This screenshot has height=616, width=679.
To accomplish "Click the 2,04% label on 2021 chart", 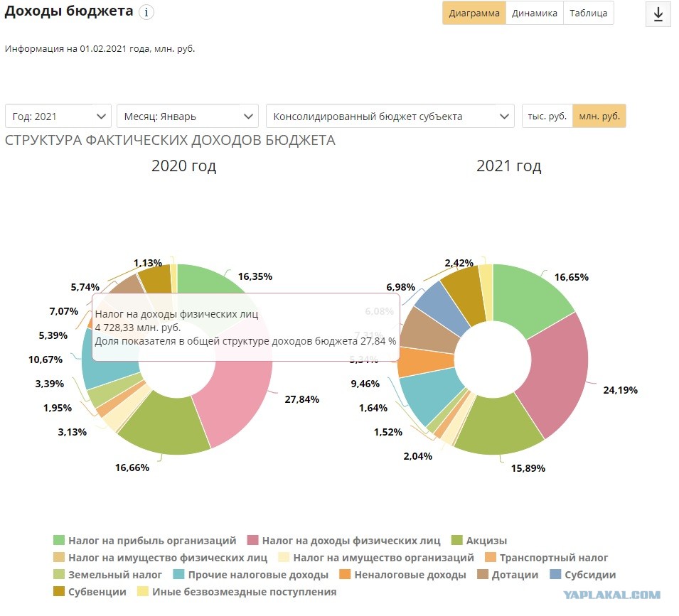I will [x=418, y=456].
